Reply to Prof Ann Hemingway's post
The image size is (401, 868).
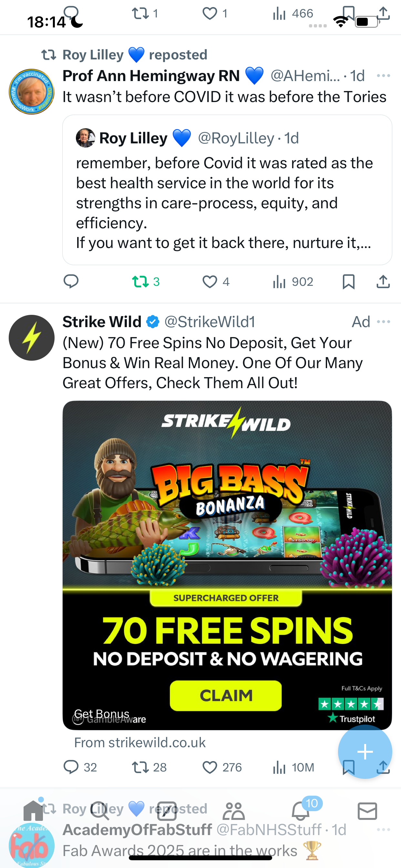coord(71,281)
